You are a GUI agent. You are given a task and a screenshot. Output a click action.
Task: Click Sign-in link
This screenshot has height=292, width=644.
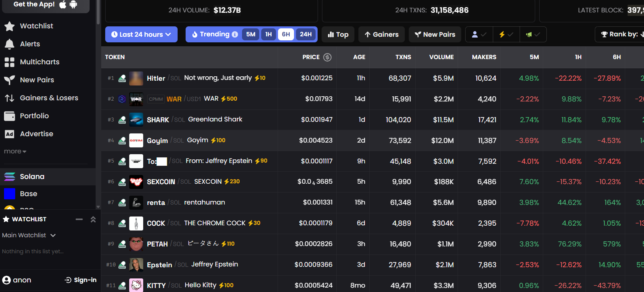pyautogui.click(x=81, y=280)
